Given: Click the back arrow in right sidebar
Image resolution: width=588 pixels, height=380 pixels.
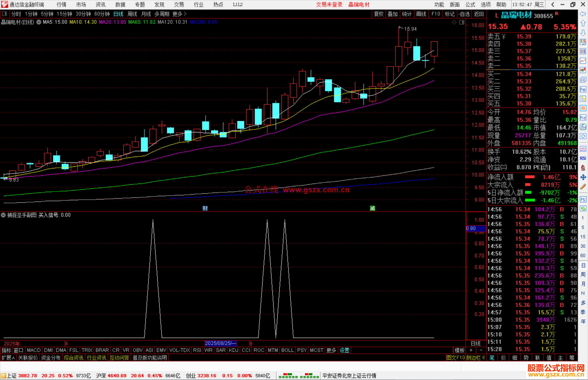Looking at the screenshot, I should click(x=583, y=14).
